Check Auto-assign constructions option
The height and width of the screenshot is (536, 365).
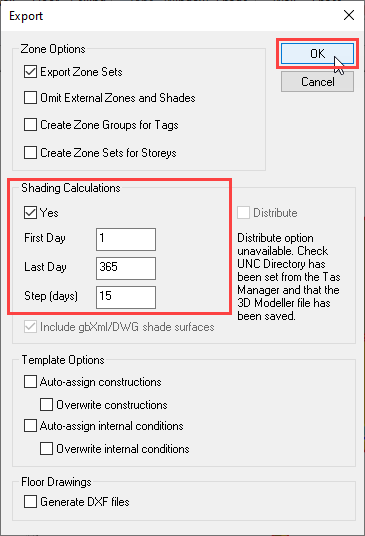(x=30, y=381)
